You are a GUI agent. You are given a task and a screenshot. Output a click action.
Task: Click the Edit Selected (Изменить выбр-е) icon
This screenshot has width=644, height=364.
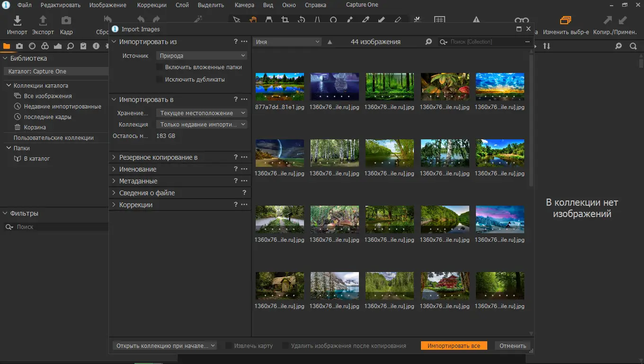[x=565, y=20]
